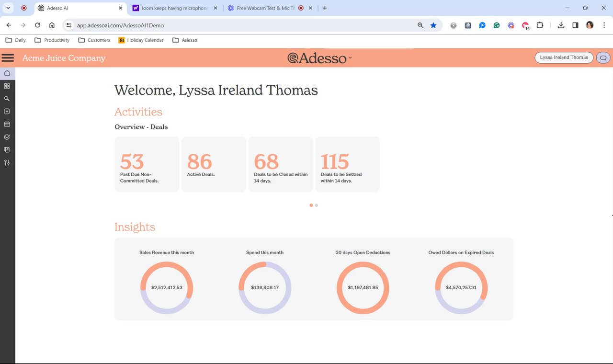Open the Holiday Calendar bookmark
This screenshot has height=364, width=613.
click(141, 40)
